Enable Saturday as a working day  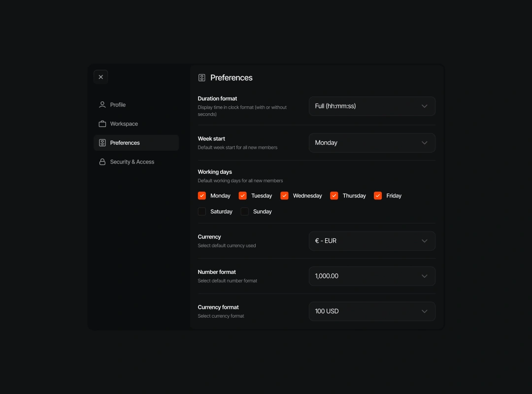click(x=202, y=211)
